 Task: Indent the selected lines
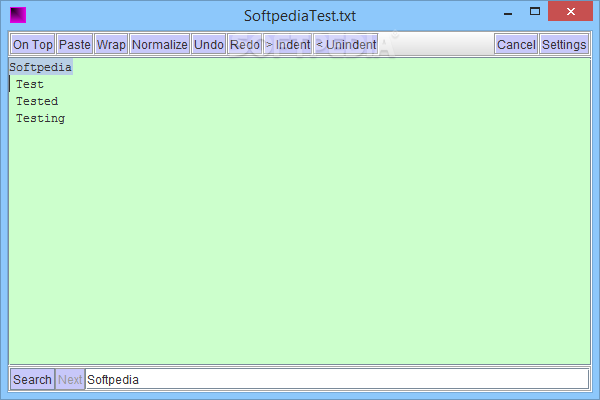point(288,44)
